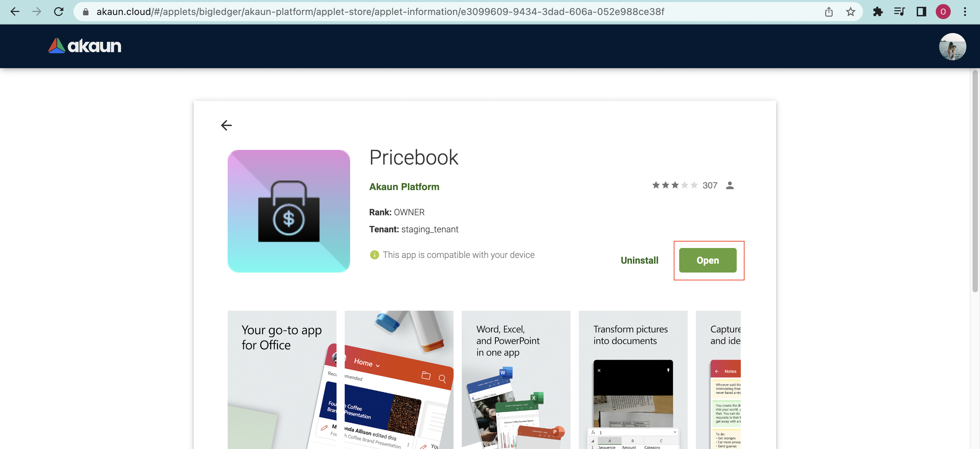Go back with the applet page arrow
The height and width of the screenshot is (449, 980).
[x=226, y=125]
